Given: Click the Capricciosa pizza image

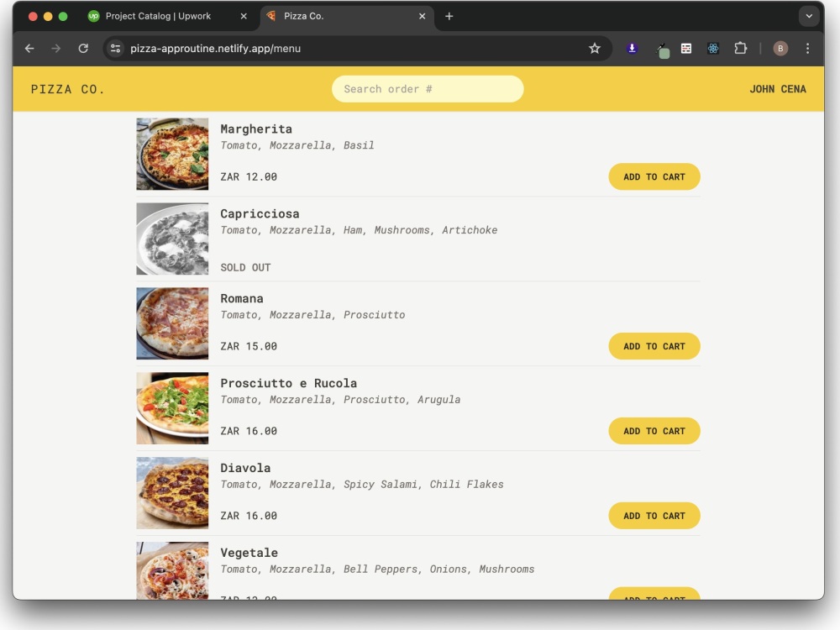Looking at the screenshot, I should coord(172,239).
